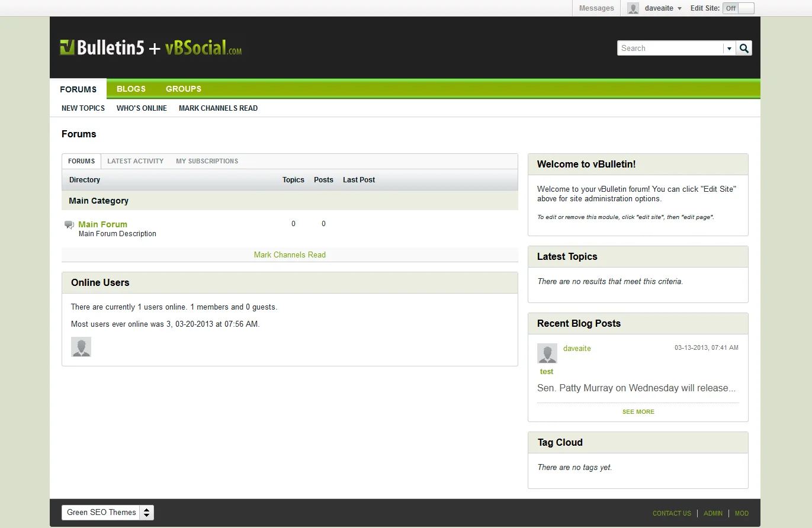This screenshot has width=812, height=528.
Task: Click the Mark Channels Read link below forums
Action: (290, 255)
